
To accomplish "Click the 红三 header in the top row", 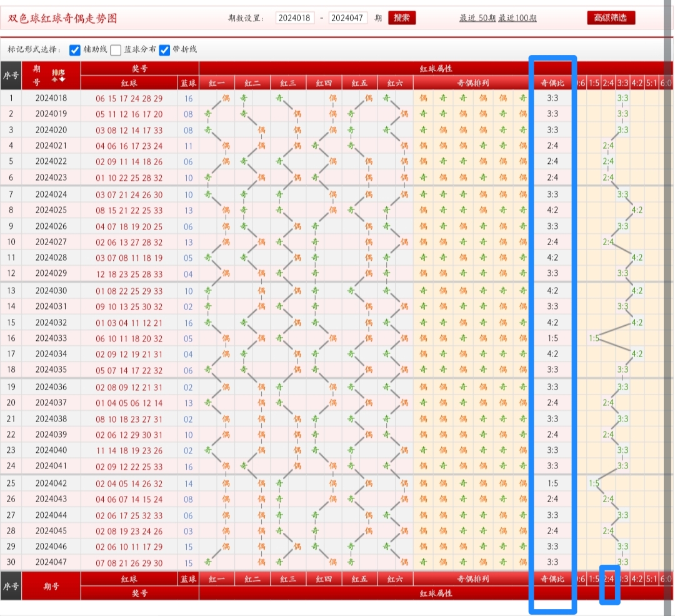I will [288, 83].
